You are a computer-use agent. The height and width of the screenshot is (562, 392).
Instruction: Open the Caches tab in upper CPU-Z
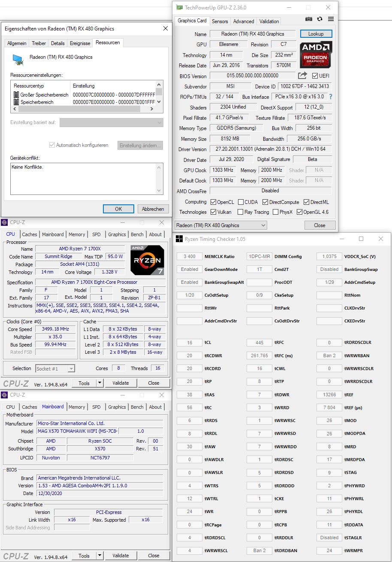click(30, 234)
